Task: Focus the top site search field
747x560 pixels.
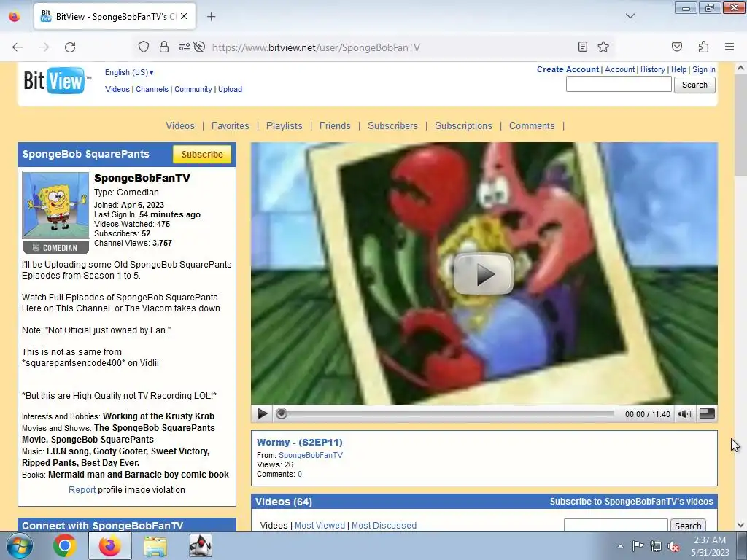Action: point(619,85)
